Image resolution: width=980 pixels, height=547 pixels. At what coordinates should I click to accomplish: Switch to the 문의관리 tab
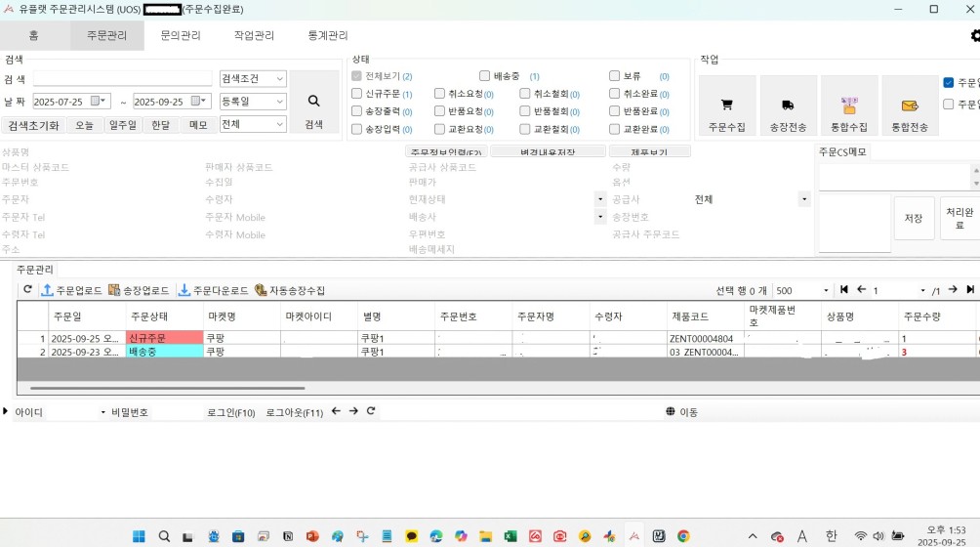[x=181, y=35]
